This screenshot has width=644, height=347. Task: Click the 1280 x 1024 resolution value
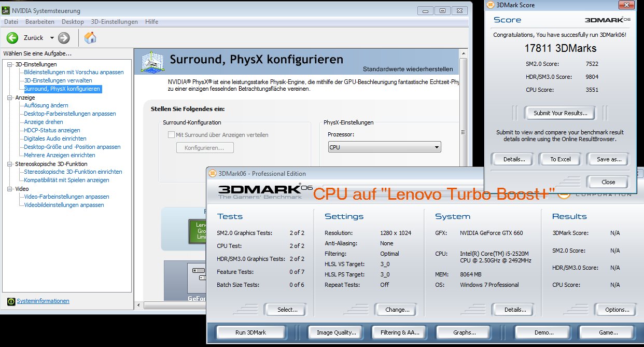396,233
